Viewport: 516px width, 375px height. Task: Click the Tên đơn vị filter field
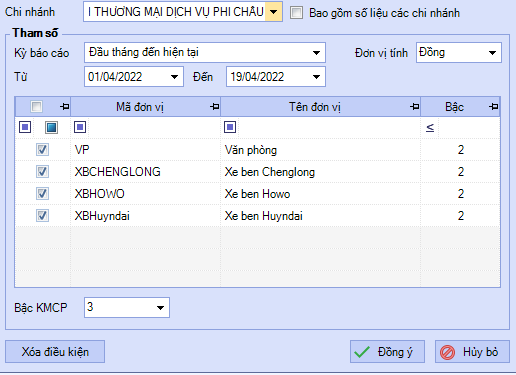328,127
